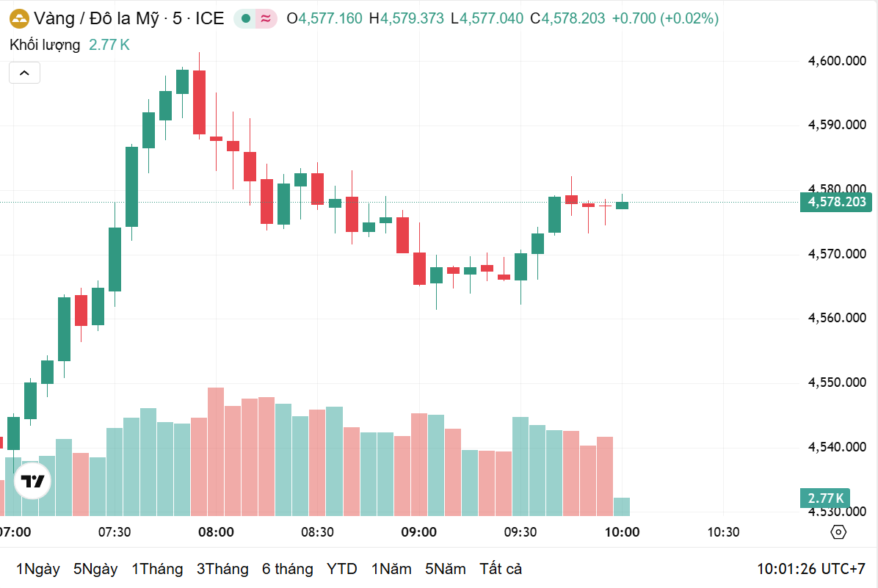Select the 5Ngày time range

[x=95, y=569]
